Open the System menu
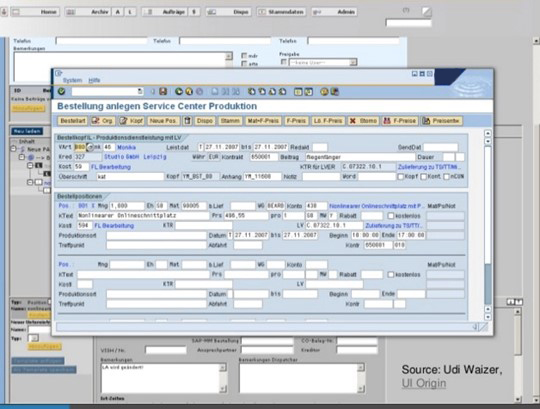540x409 pixels. [x=72, y=80]
